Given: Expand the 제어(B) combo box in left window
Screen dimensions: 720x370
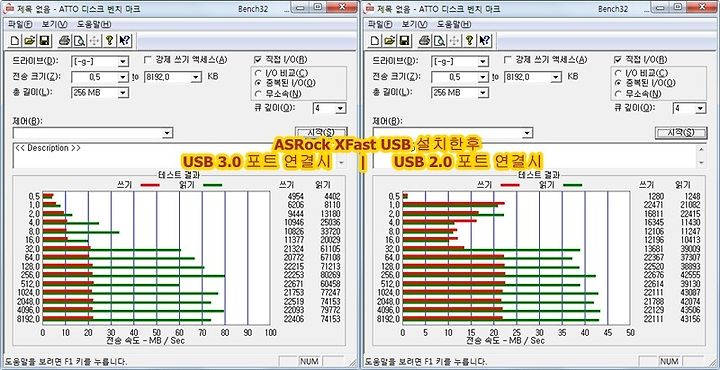Looking at the screenshot, I should [167, 133].
